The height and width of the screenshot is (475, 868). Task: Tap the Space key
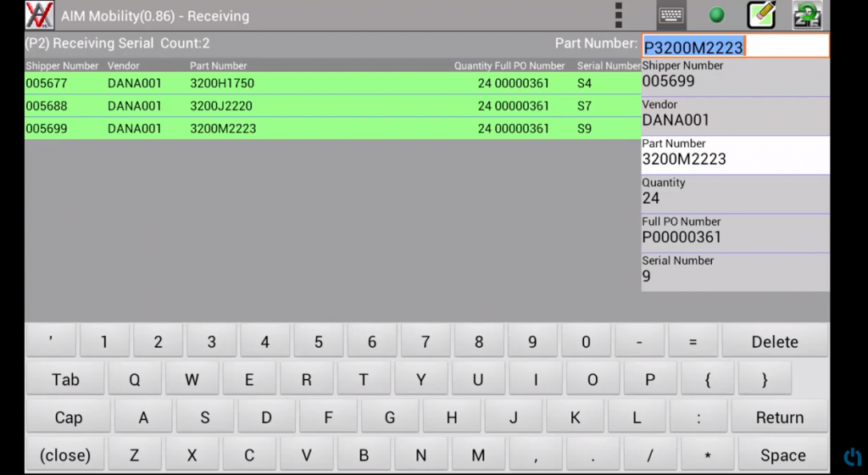[x=782, y=455]
